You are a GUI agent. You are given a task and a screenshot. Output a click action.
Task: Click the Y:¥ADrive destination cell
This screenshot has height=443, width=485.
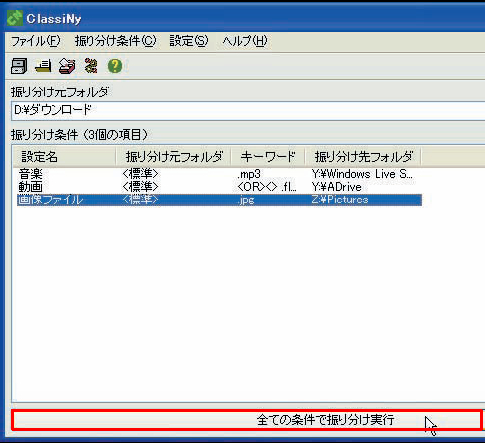pyautogui.click(x=337, y=187)
